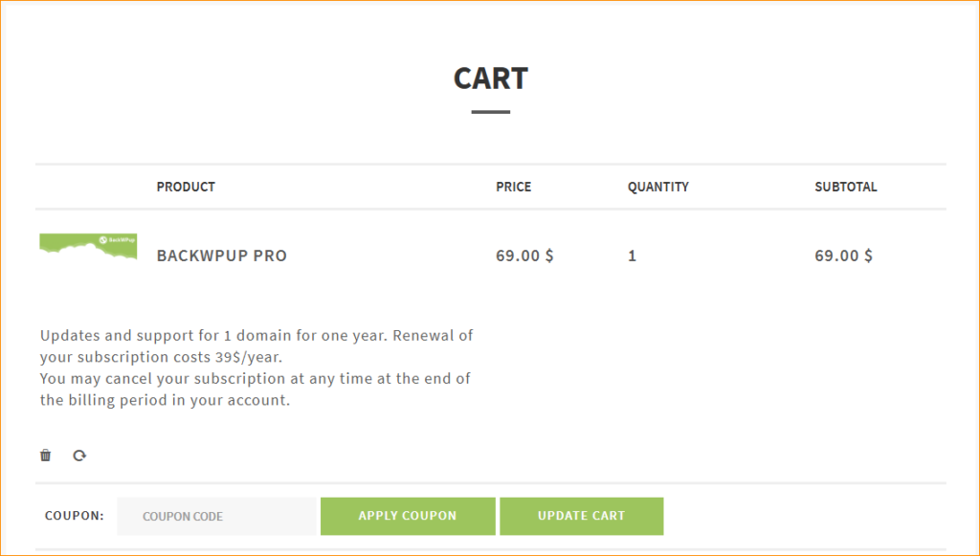Viewport: 980px width, 556px height.
Task: Click the PRICE column header
Action: [x=513, y=187]
